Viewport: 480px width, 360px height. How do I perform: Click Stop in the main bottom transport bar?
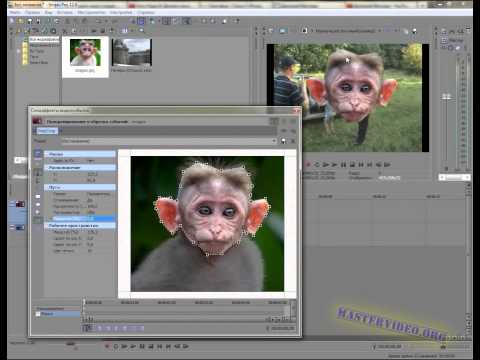151,346
